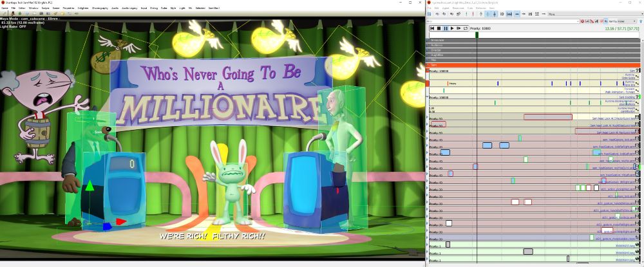Jump to the start of the chore

[432, 28]
